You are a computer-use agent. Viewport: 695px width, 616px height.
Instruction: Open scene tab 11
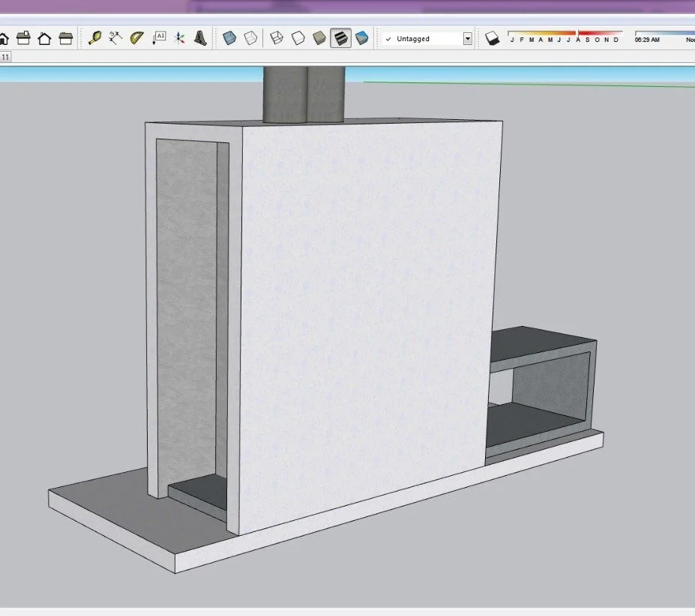[5, 57]
